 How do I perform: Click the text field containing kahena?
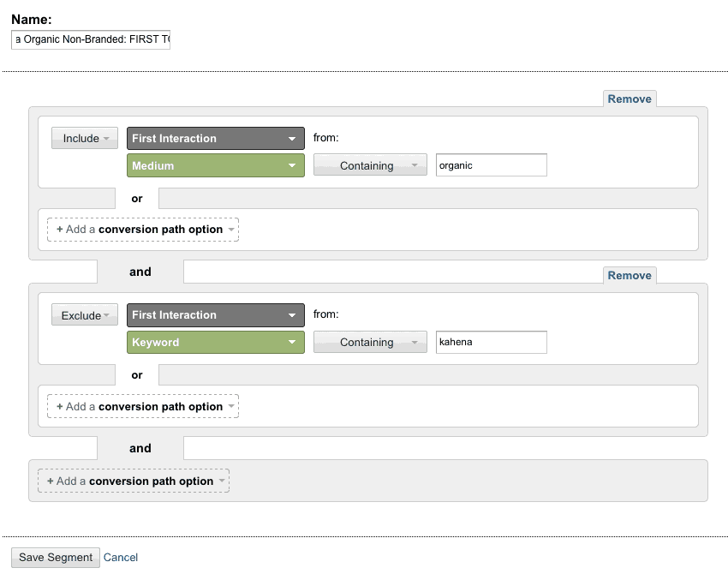[x=491, y=342]
